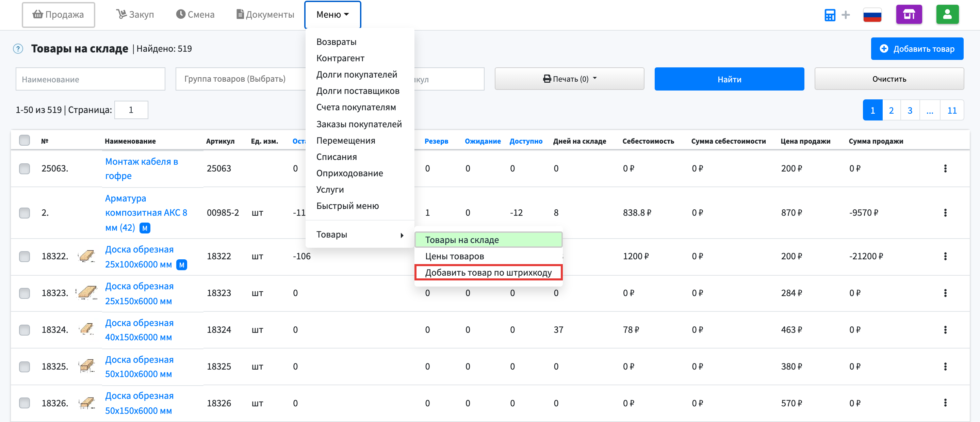Toggle the select-all checkbox in table header
This screenshot has width=980, height=422.
[x=24, y=141]
